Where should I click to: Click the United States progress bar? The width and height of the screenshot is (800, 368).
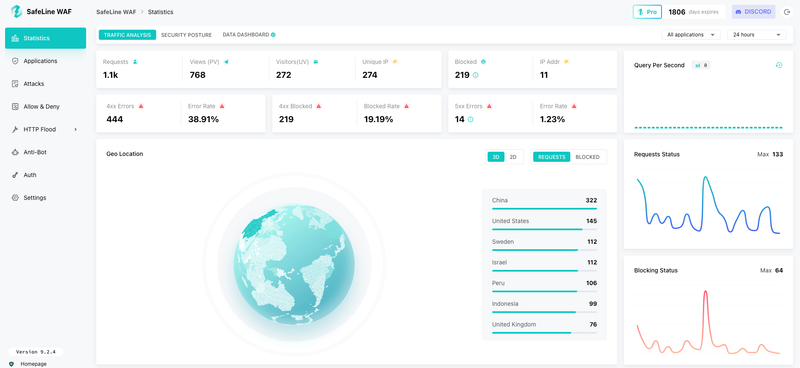tap(544, 230)
